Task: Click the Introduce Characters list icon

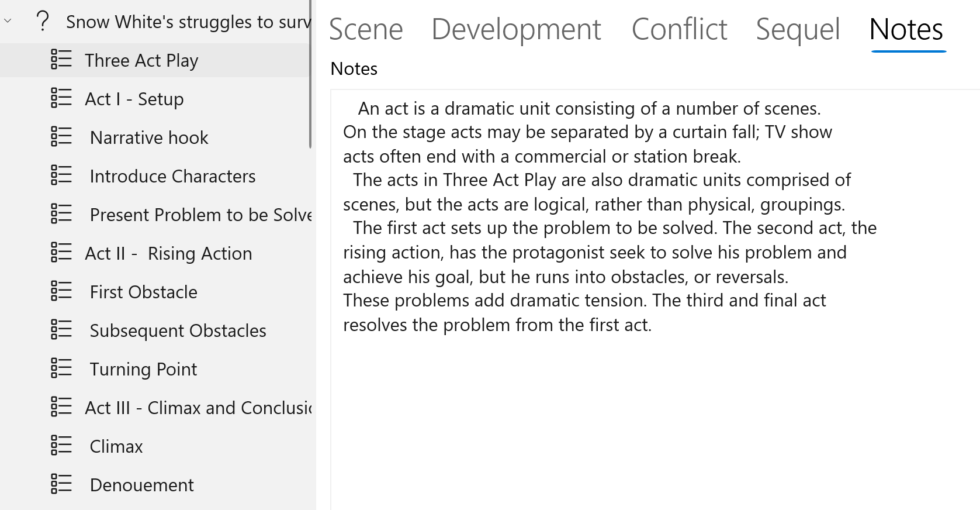Action: 61,175
